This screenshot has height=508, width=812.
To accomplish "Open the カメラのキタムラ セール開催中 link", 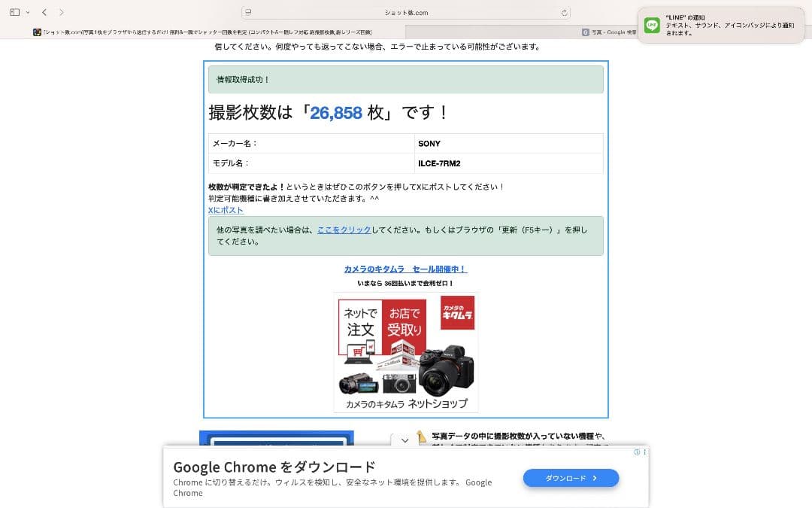I will pyautogui.click(x=406, y=269).
